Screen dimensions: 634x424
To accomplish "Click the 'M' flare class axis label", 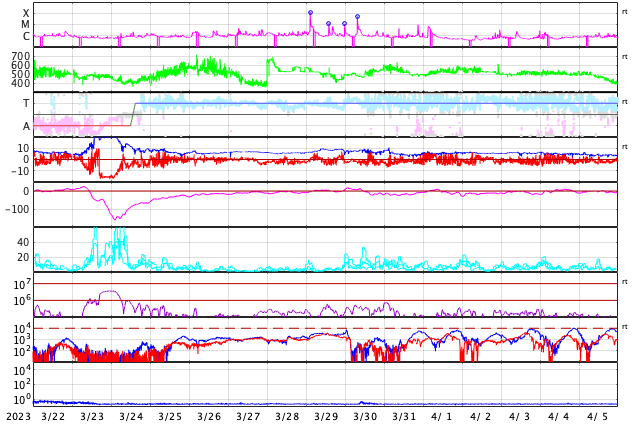I will pos(25,25).
